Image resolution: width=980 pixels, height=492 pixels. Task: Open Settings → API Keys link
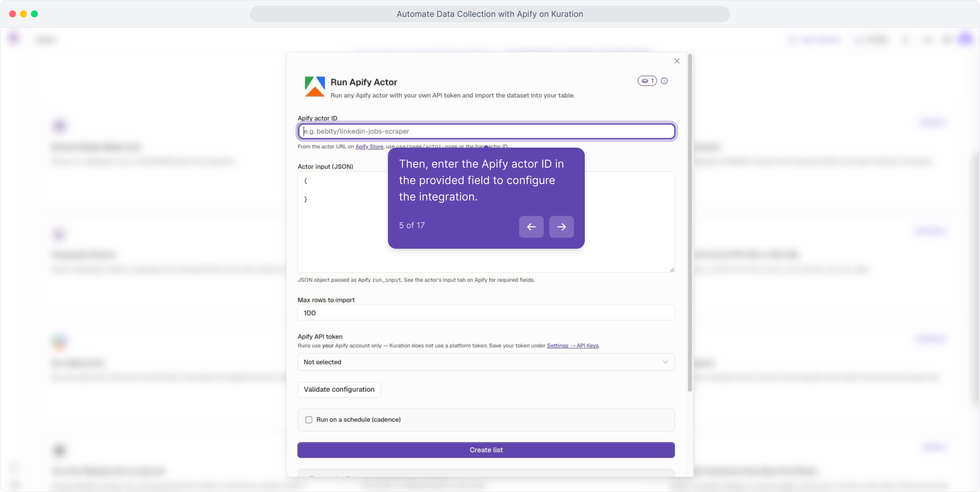point(573,346)
